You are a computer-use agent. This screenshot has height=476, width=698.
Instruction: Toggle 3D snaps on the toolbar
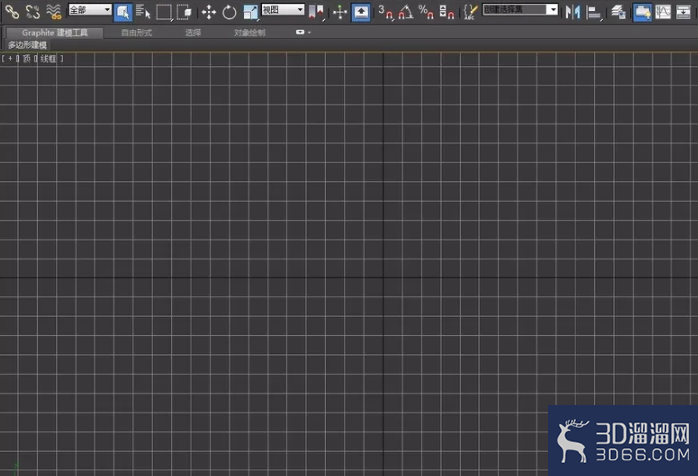386,12
